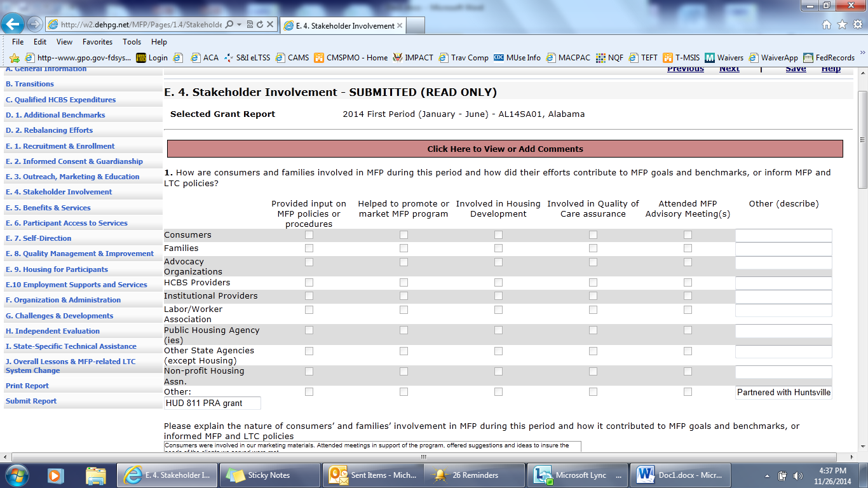Open the IMPACT favorite bookmark

[x=413, y=58]
